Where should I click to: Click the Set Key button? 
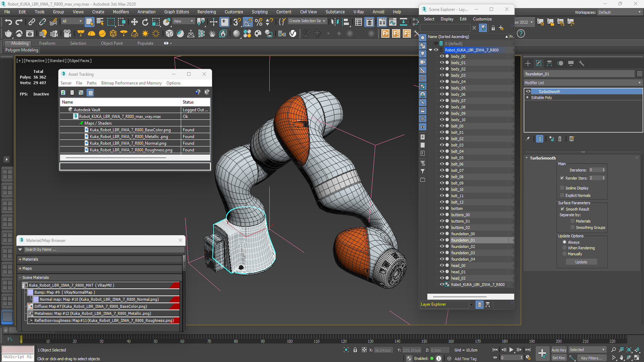pyautogui.click(x=559, y=358)
